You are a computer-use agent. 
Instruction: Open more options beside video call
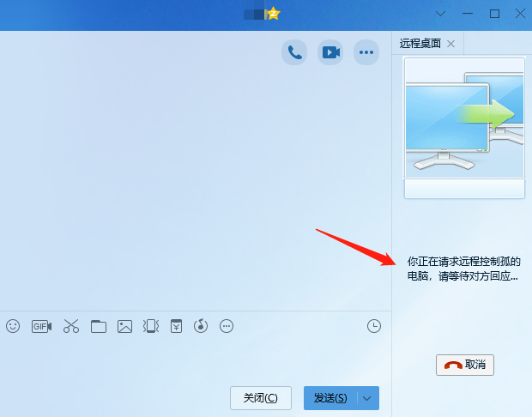(366, 52)
